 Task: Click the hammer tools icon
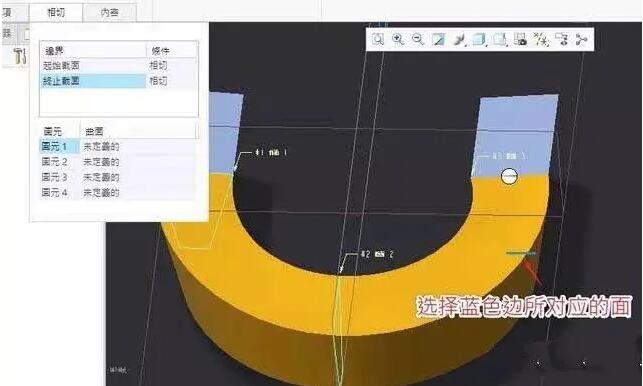click(x=19, y=56)
